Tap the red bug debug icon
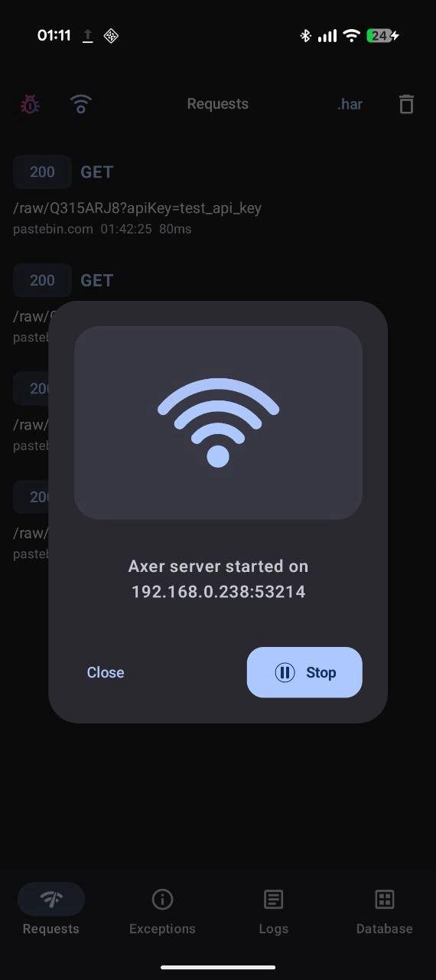The width and height of the screenshot is (436, 980). 30,104
